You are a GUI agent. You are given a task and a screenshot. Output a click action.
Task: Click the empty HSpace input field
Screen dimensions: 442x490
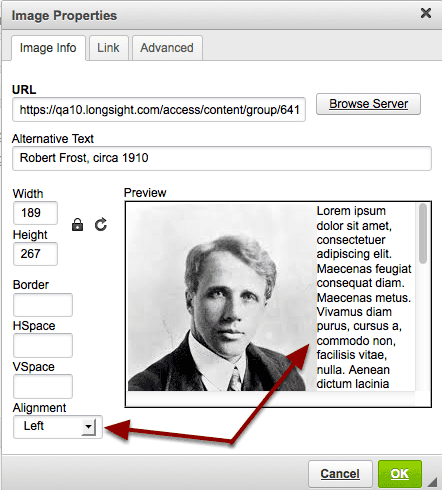coord(43,346)
